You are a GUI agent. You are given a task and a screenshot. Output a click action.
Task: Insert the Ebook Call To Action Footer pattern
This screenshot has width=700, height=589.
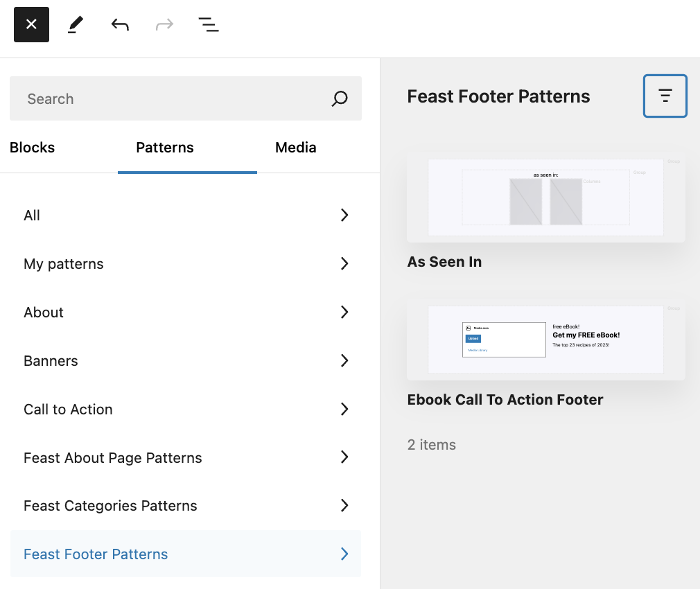pos(545,340)
